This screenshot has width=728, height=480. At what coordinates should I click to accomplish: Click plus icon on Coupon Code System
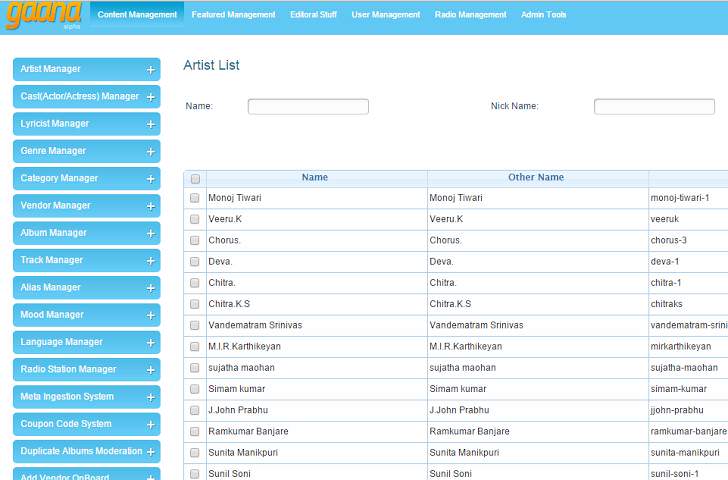pyautogui.click(x=151, y=424)
